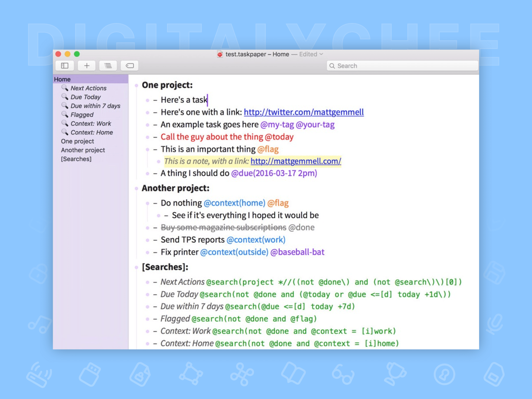This screenshot has height=399, width=532.
Task: Fold the 'This is an important thing' item handle
Action: click(x=147, y=149)
